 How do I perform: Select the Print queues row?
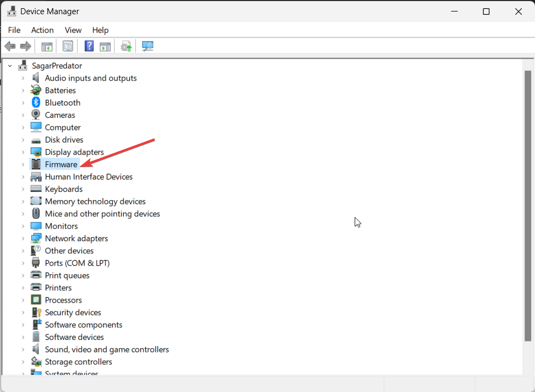(x=67, y=275)
